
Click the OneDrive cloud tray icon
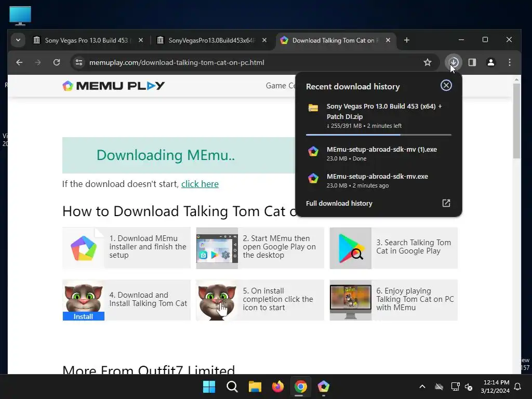coord(439,387)
